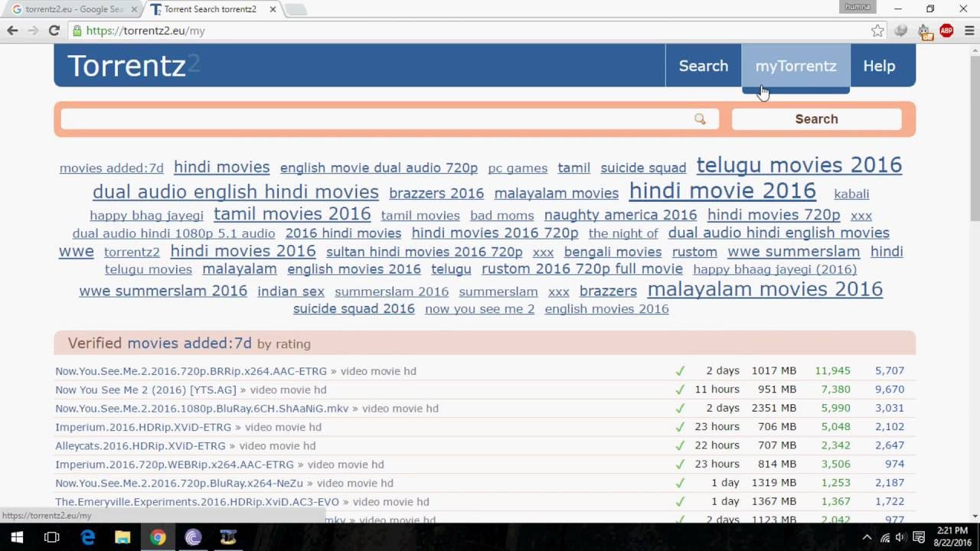Click the seed count 11,945
The height and width of the screenshot is (551, 980).
(832, 370)
